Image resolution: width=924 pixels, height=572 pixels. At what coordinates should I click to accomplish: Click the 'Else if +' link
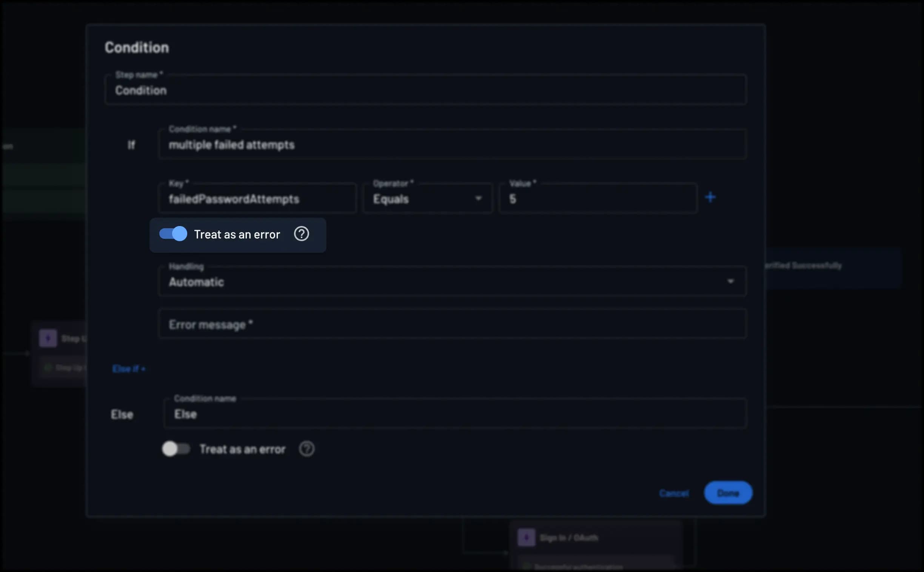point(129,369)
